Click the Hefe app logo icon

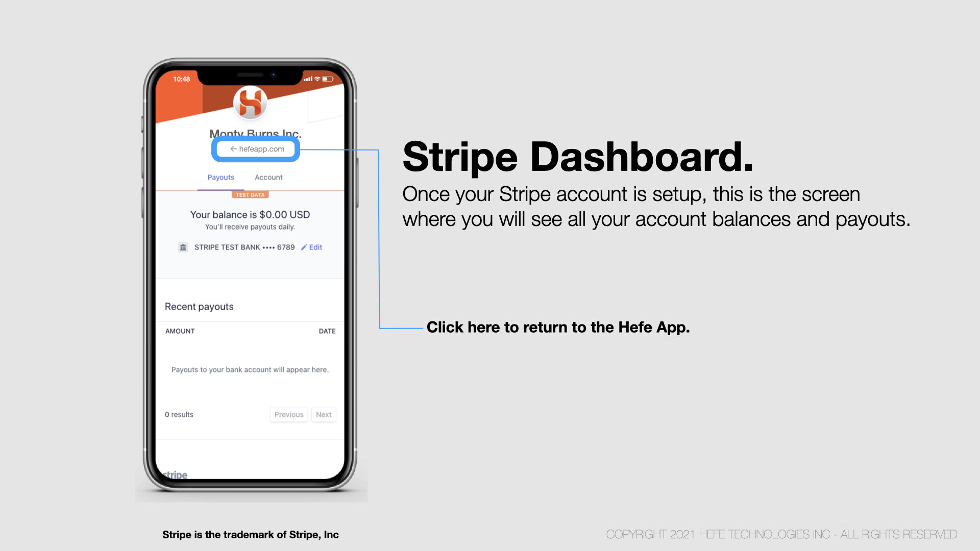point(251,103)
